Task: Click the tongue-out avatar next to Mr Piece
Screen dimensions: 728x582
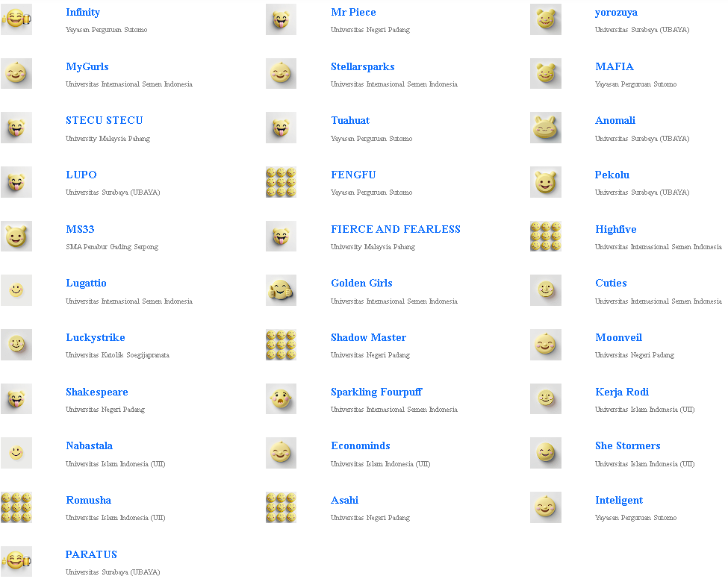Action: click(281, 19)
